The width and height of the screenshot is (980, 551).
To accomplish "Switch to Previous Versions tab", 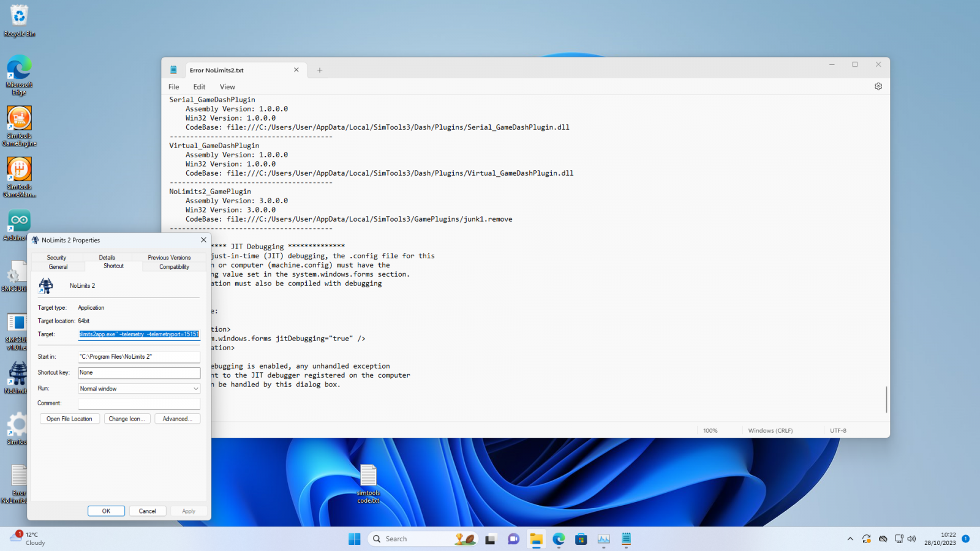I will (169, 258).
